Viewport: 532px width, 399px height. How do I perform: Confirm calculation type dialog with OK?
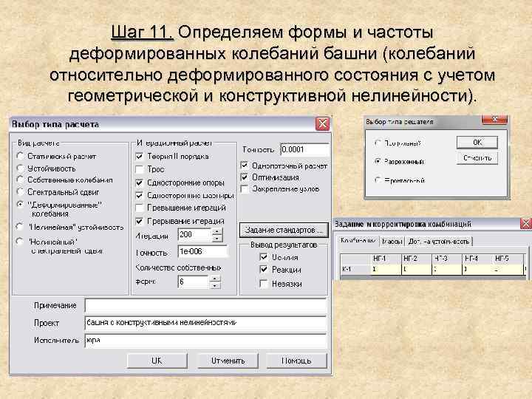[x=157, y=361]
